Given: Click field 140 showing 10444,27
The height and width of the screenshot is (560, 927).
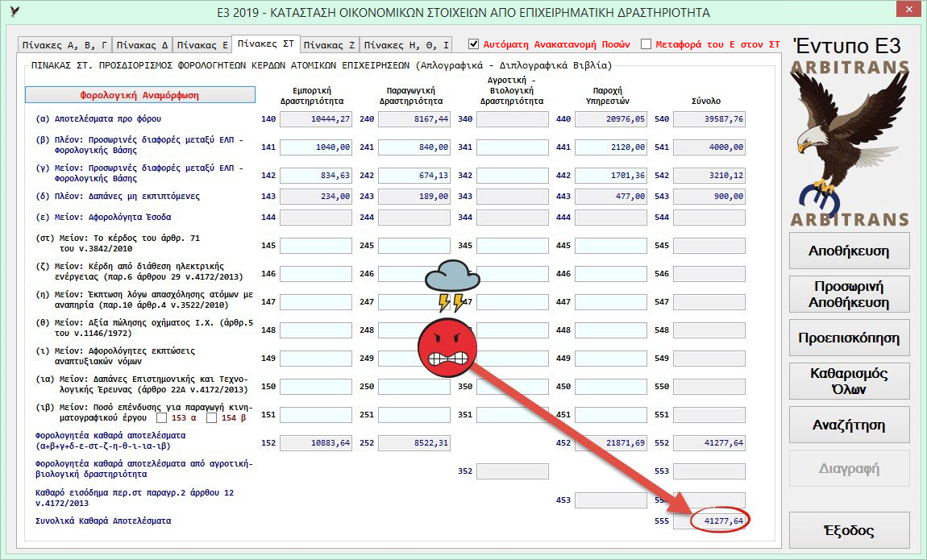Looking at the screenshot, I should pyautogui.click(x=316, y=119).
